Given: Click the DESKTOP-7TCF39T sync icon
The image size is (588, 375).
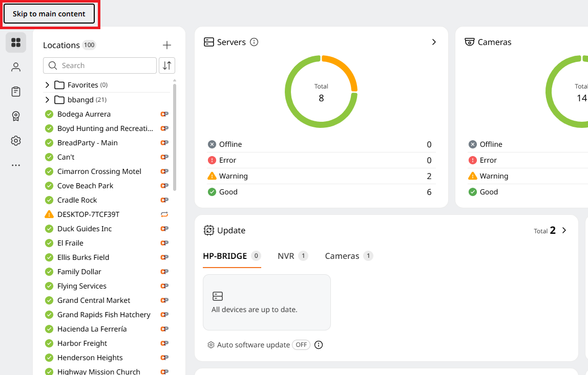Looking at the screenshot, I should [164, 215].
